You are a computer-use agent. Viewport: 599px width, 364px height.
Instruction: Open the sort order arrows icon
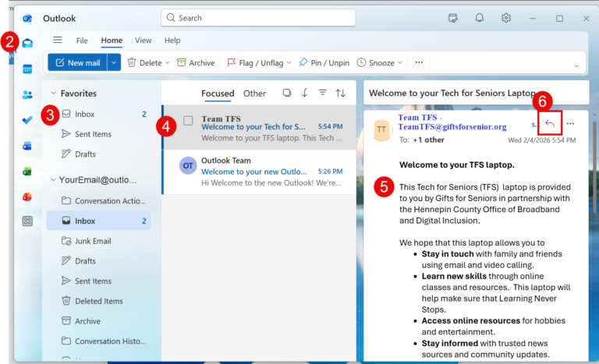(340, 93)
